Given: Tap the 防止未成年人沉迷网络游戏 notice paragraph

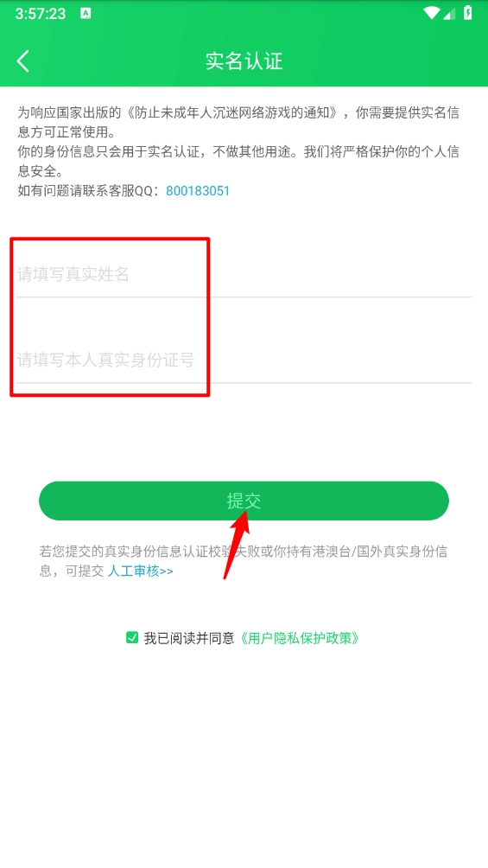Looking at the screenshot, I should coord(238,123).
